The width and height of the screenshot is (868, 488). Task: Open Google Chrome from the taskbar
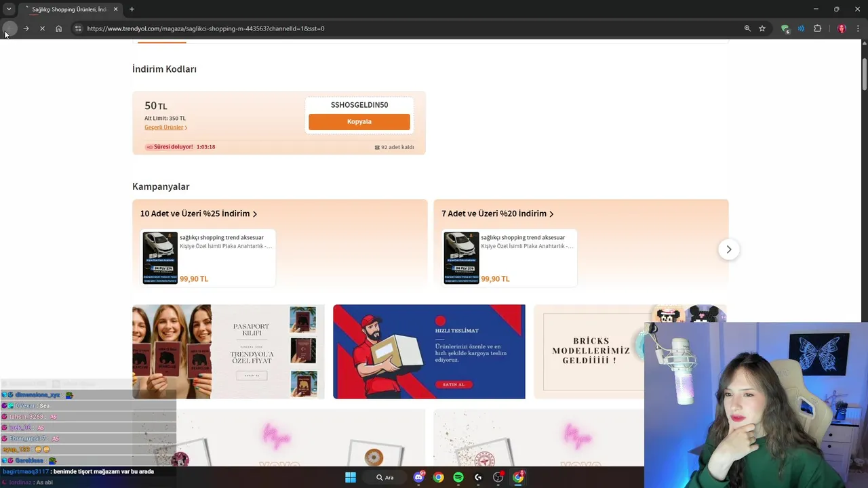coord(439,477)
